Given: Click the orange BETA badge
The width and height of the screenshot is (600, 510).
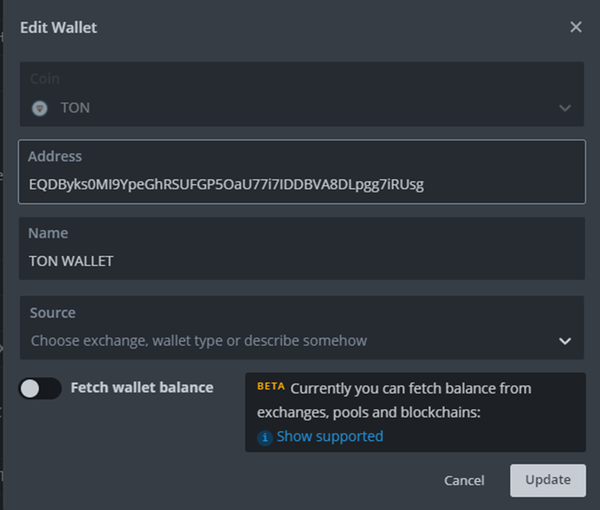Looking at the screenshot, I should coord(270,386).
